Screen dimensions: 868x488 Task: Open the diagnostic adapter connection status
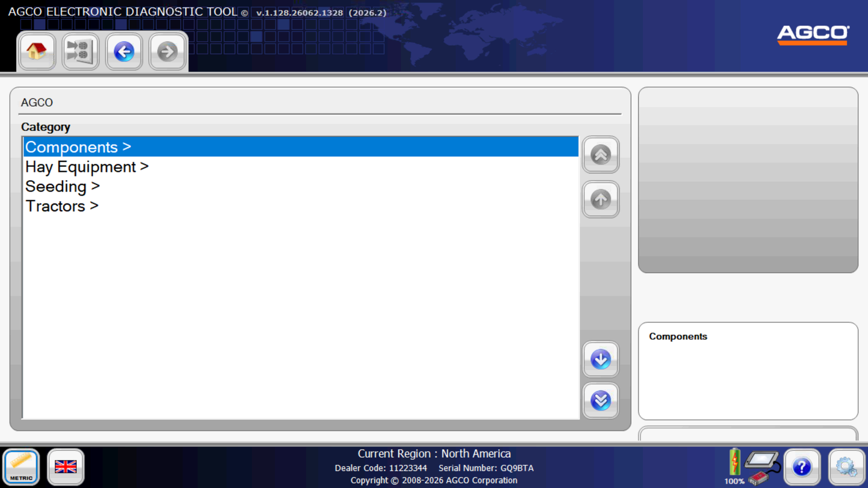pyautogui.click(x=763, y=468)
